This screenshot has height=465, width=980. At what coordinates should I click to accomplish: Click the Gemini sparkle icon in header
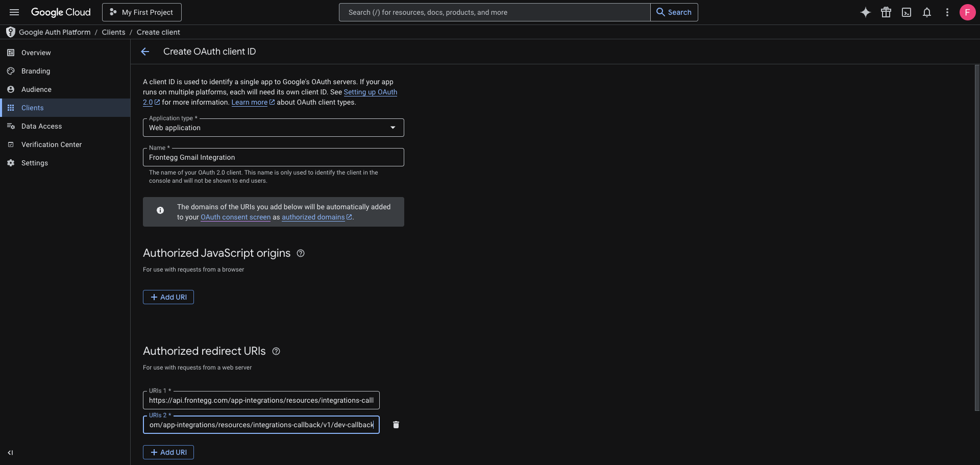point(866,12)
